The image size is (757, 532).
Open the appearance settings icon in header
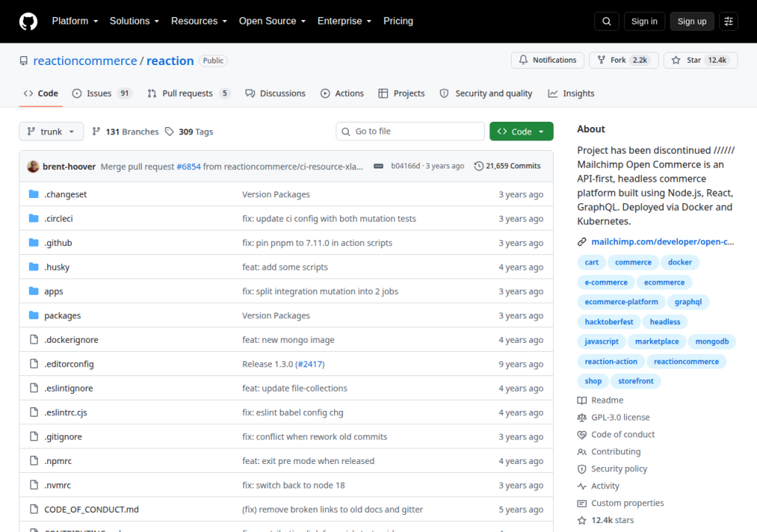(x=728, y=21)
